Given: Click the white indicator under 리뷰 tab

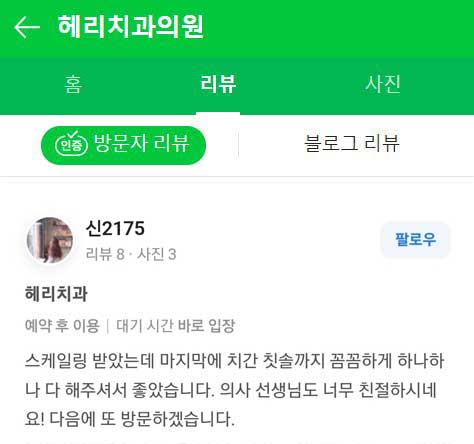Looking at the screenshot, I should pos(218,114).
